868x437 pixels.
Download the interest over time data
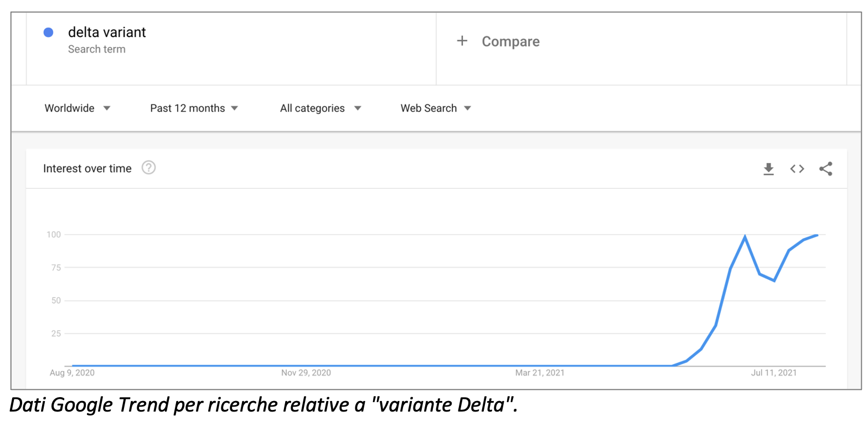(768, 169)
